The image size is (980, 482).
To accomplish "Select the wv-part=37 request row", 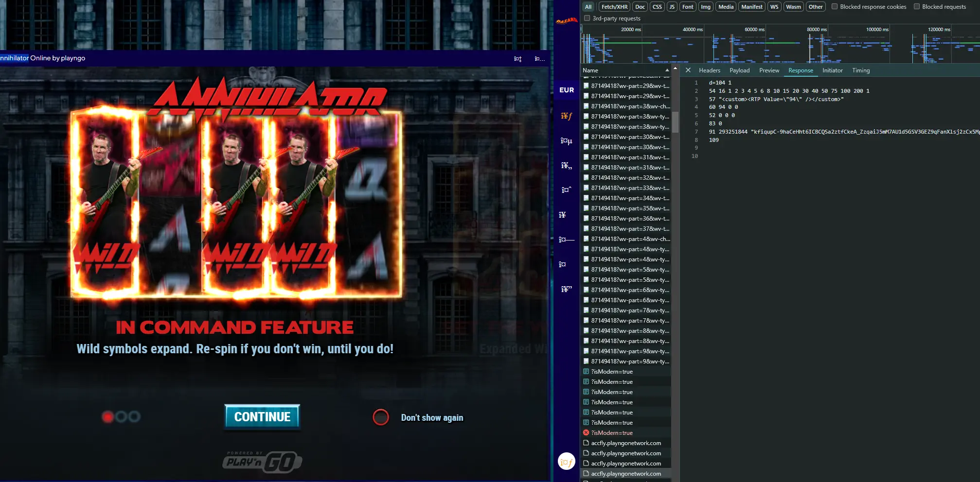I will point(626,228).
